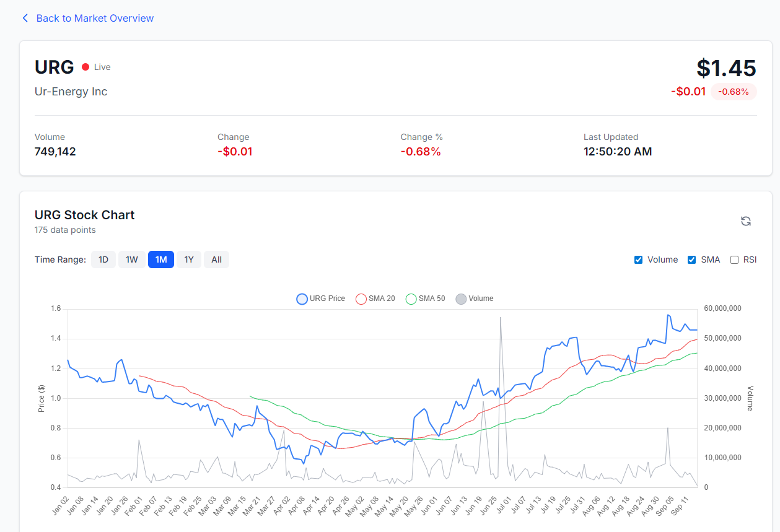Click the -0.68% change badge
This screenshot has height=532, width=780.
coord(734,92)
